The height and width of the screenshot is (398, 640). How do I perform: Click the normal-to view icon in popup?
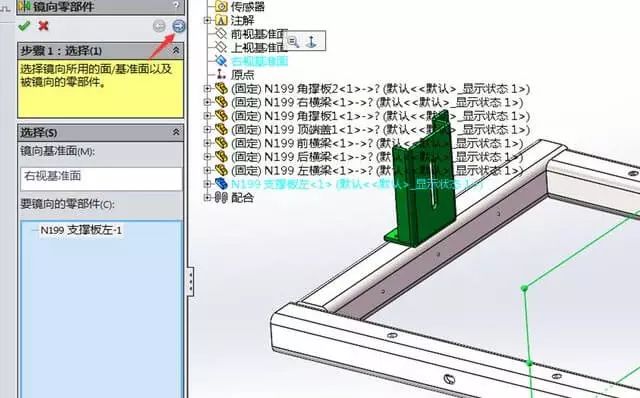pos(311,41)
